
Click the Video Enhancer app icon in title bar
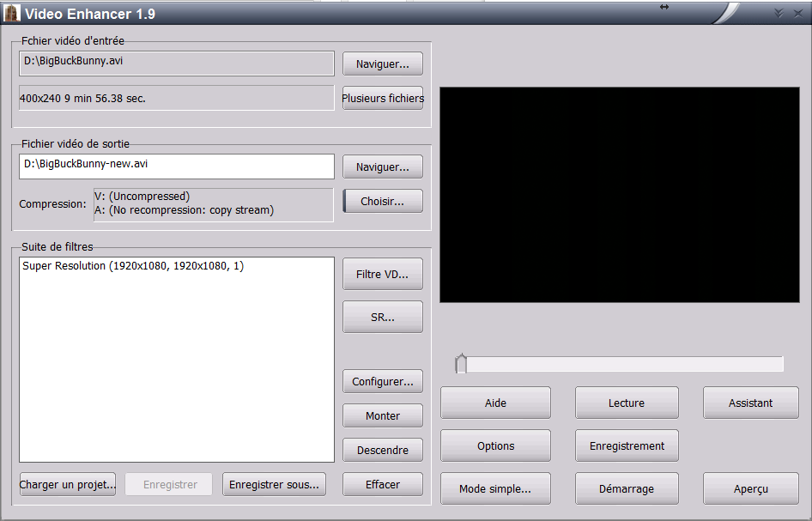[x=11, y=13]
